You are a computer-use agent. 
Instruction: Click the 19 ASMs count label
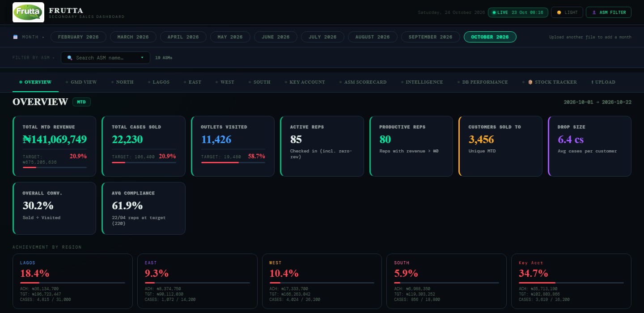pyautogui.click(x=164, y=58)
